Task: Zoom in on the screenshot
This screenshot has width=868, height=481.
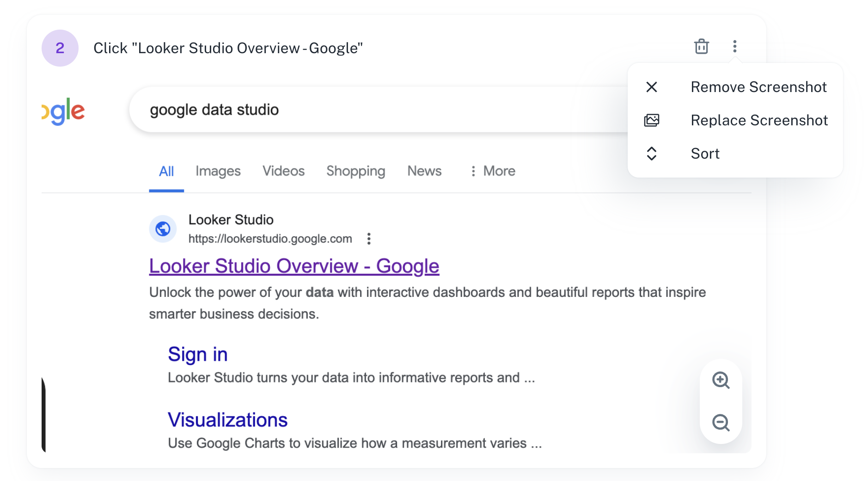Action: point(721,380)
